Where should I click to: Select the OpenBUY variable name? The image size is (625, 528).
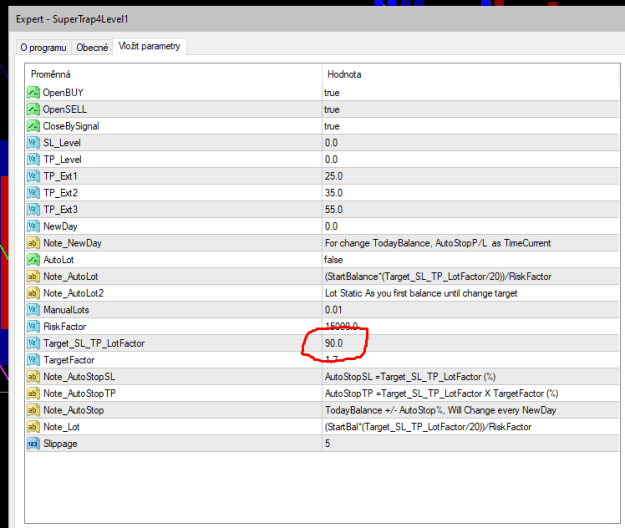63,93
